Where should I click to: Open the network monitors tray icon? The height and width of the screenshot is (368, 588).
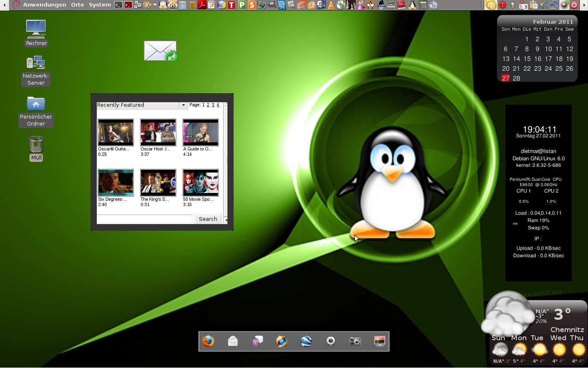[553, 5]
